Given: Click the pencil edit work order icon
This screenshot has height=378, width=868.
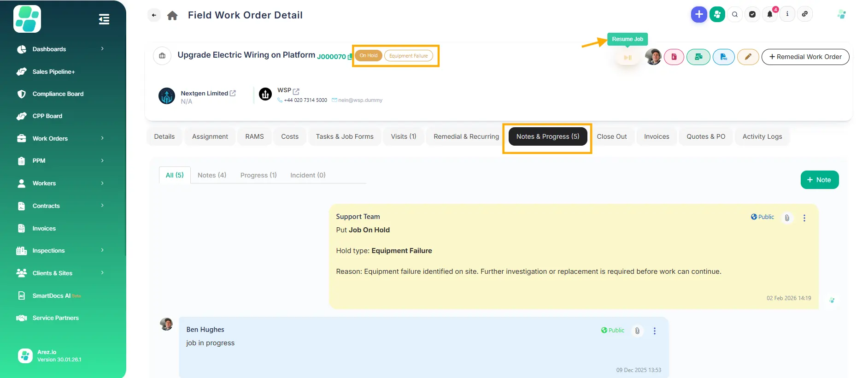Looking at the screenshot, I should tap(748, 57).
